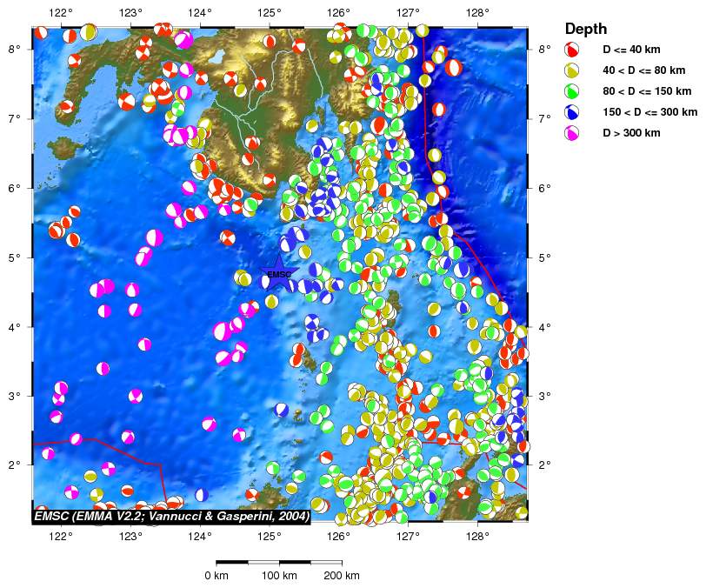Click the 5° latitude label on right side

point(544,257)
